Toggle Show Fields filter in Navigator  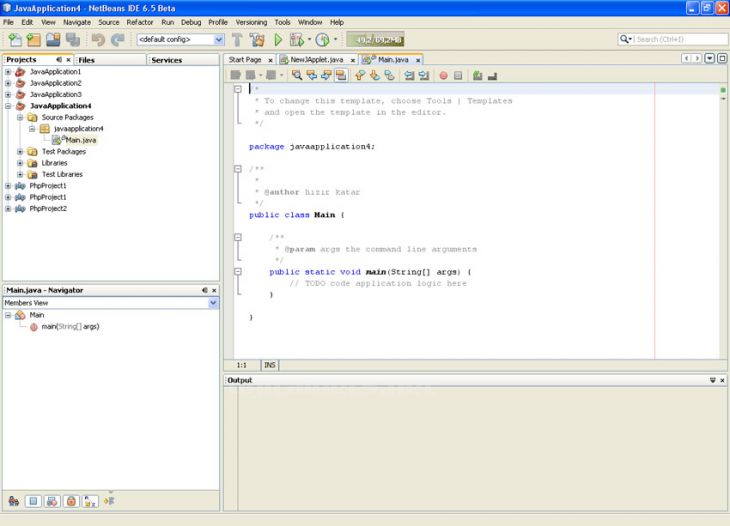pos(33,501)
